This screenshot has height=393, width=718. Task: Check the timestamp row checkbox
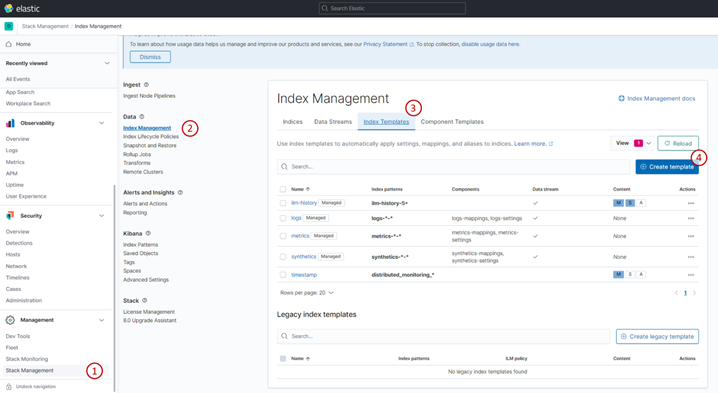283,275
